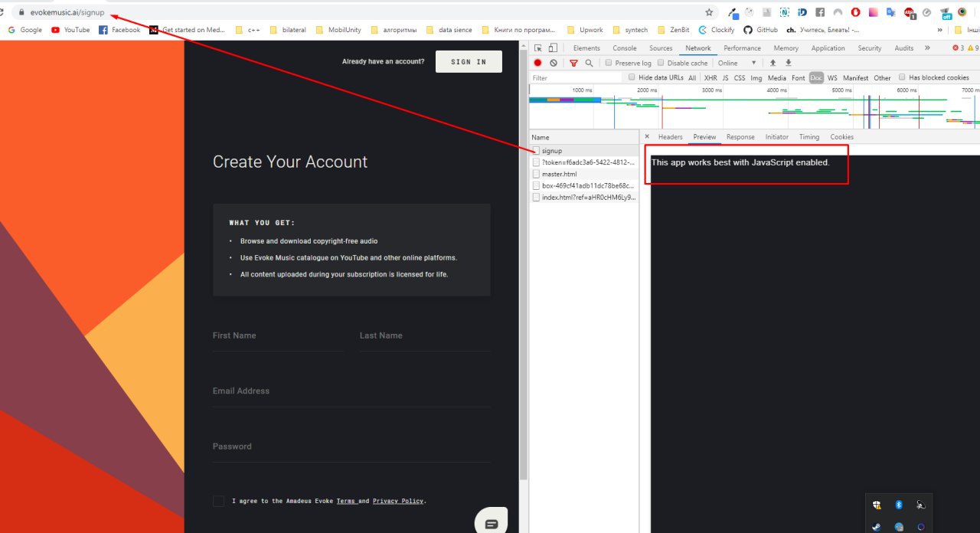Open network search with magnifier icon
This screenshot has height=533, width=980.
[x=589, y=63]
